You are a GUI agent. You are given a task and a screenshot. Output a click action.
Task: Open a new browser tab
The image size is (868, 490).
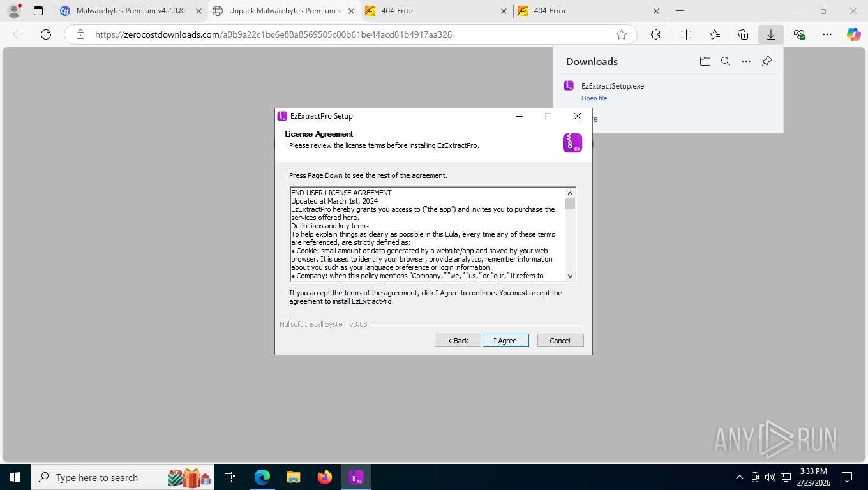[680, 11]
